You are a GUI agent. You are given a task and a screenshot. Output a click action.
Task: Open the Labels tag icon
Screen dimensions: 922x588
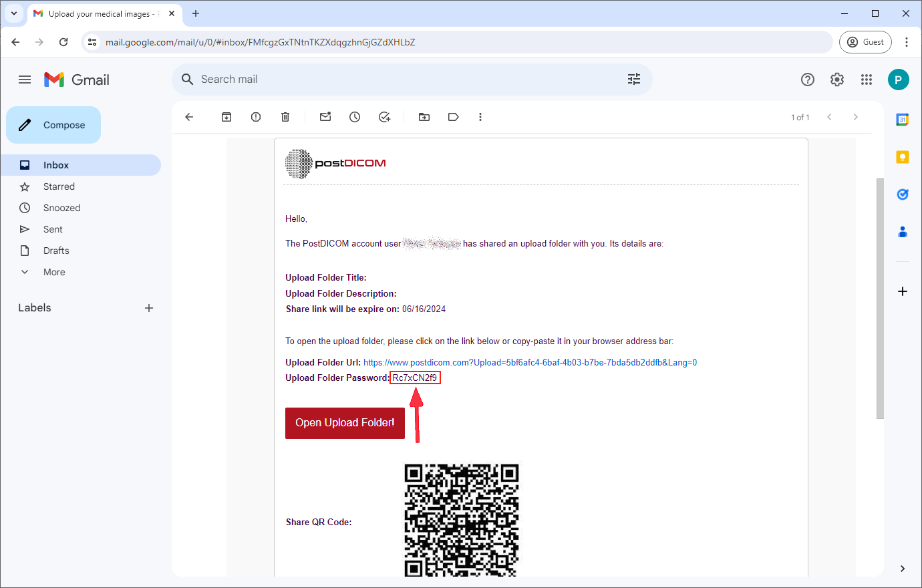pyautogui.click(x=454, y=117)
